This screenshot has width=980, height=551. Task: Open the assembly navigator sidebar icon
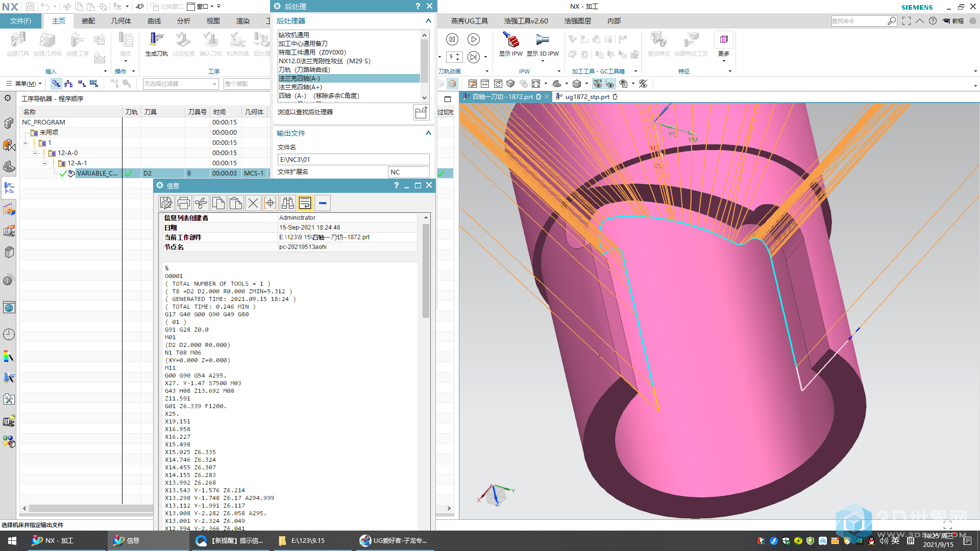(9, 123)
